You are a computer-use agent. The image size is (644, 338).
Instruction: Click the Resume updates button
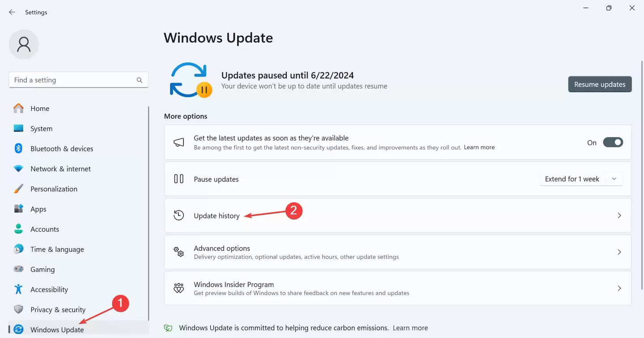pyautogui.click(x=600, y=84)
